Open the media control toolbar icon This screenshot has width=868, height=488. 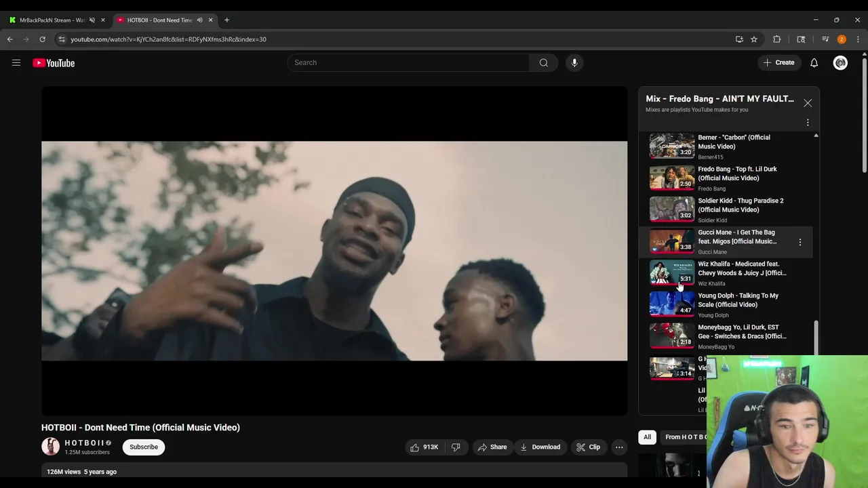tap(825, 39)
